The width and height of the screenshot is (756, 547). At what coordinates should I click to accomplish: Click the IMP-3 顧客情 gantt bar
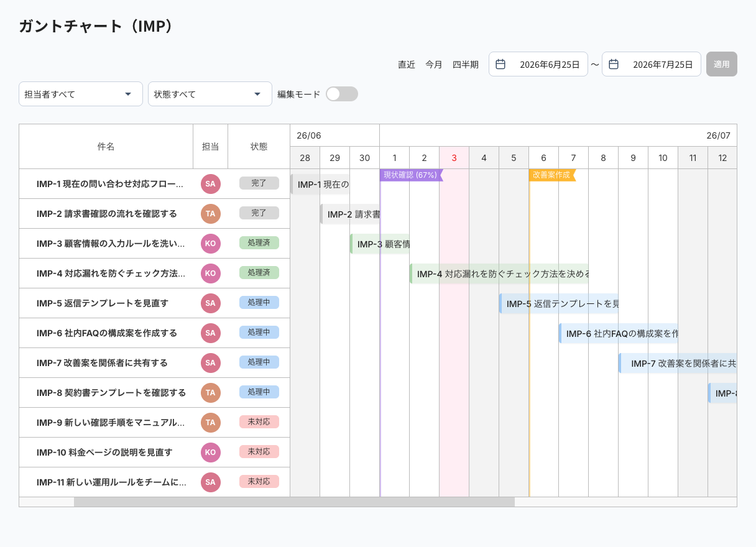coord(380,244)
